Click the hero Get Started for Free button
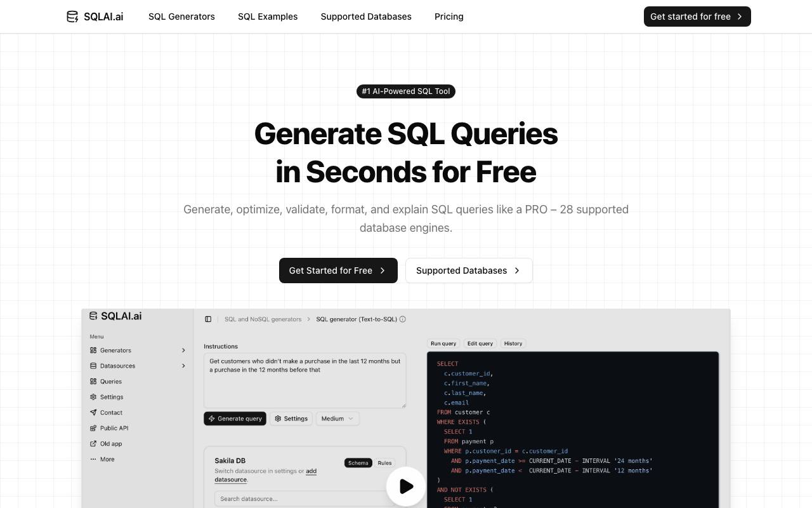 click(x=338, y=271)
